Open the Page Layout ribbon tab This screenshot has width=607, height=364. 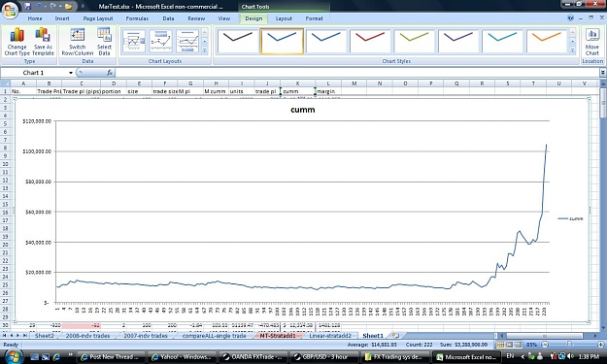click(98, 18)
